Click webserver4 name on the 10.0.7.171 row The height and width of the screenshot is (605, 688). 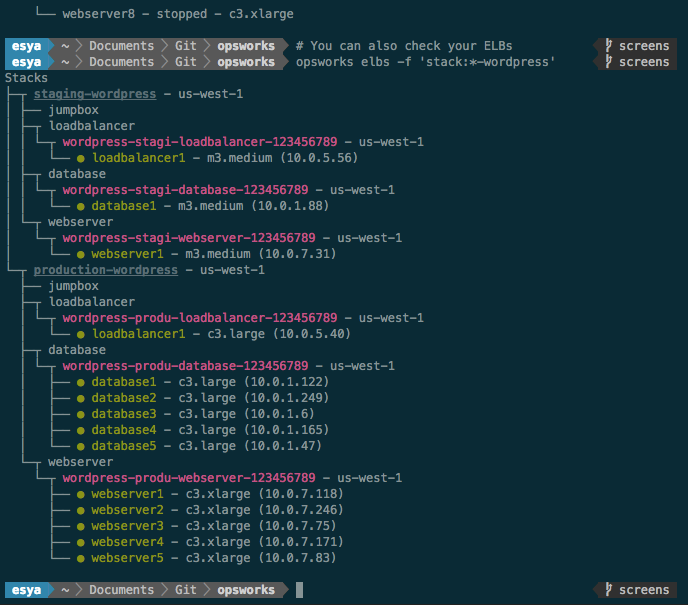(127, 542)
